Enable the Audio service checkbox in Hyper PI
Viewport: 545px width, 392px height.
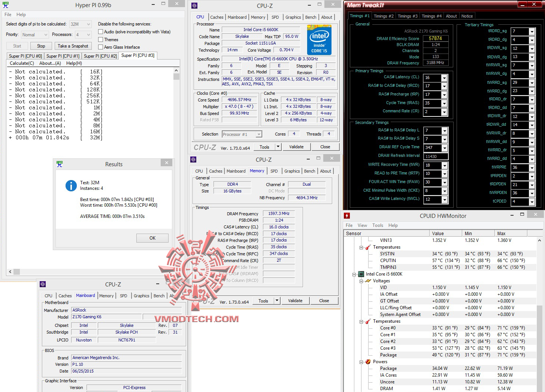pos(100,32)
